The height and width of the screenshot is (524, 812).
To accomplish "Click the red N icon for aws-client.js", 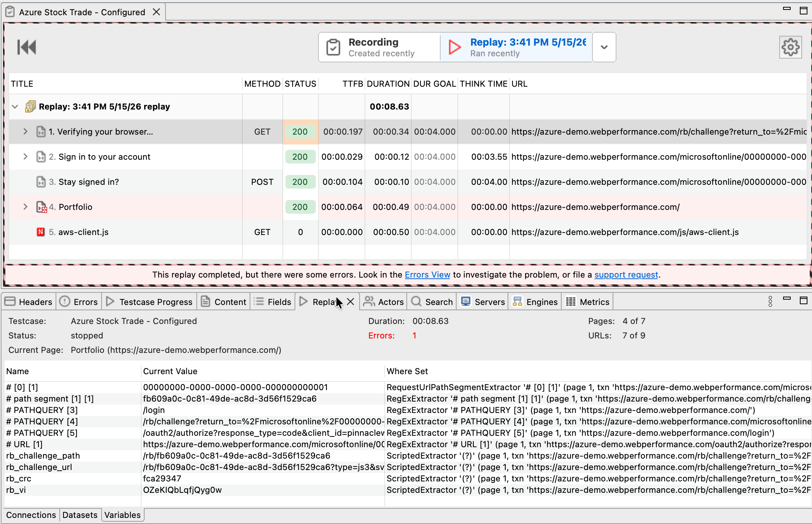I will pyautogui.click(x=41, y=232).
